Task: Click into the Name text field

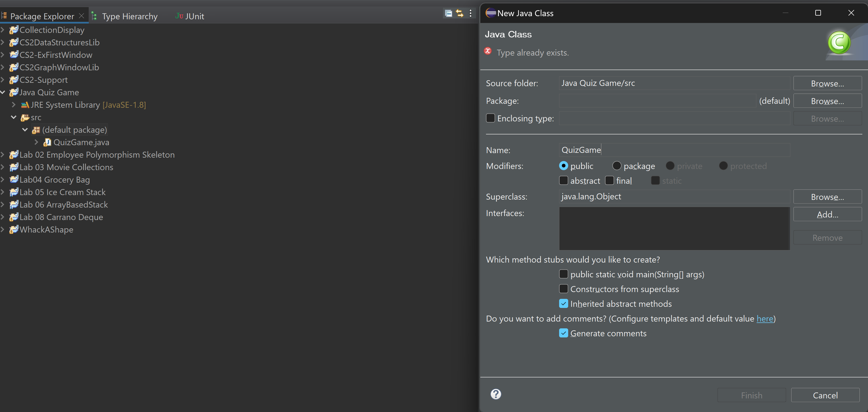Action: [674, 150]
